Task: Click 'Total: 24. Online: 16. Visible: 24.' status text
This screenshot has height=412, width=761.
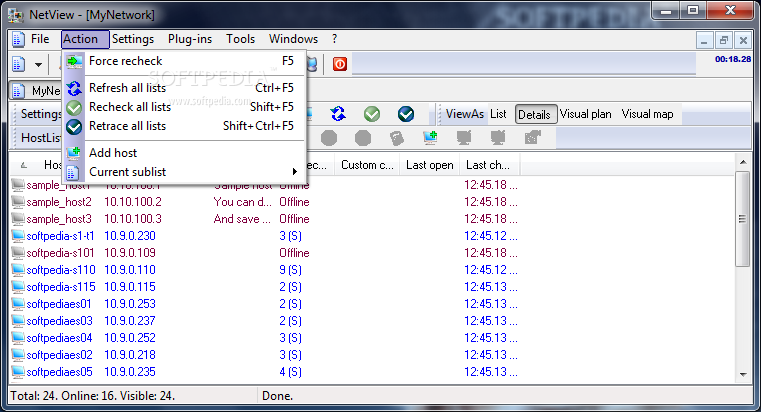Action: 92,396
